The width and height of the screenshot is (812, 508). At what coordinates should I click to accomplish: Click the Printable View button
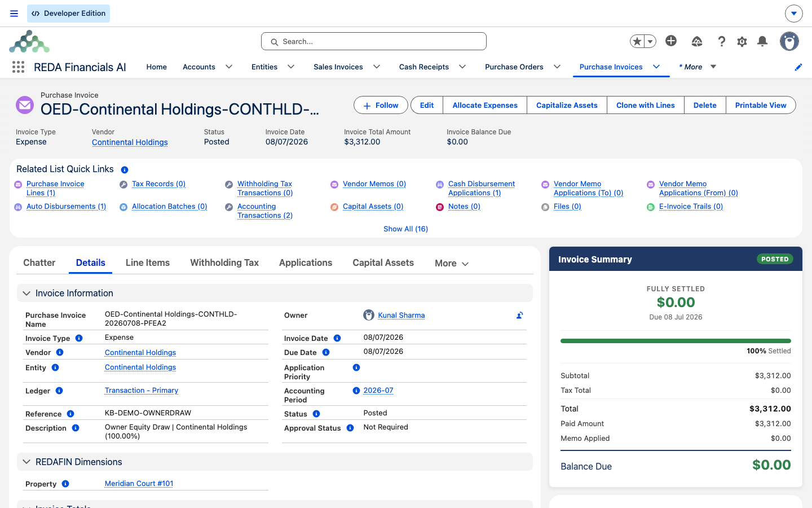(x=761, y=105)
